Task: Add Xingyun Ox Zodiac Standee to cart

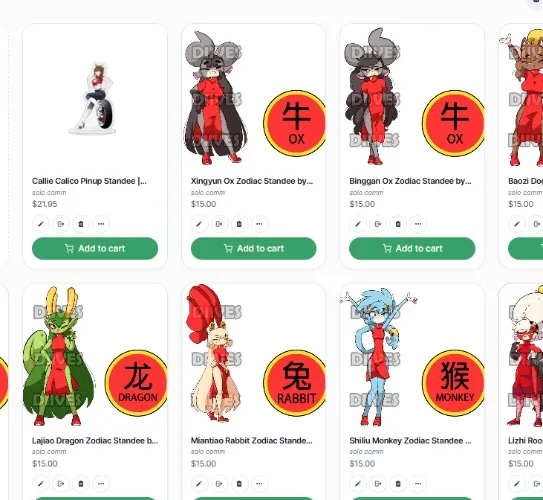Action: pos(253,248)
